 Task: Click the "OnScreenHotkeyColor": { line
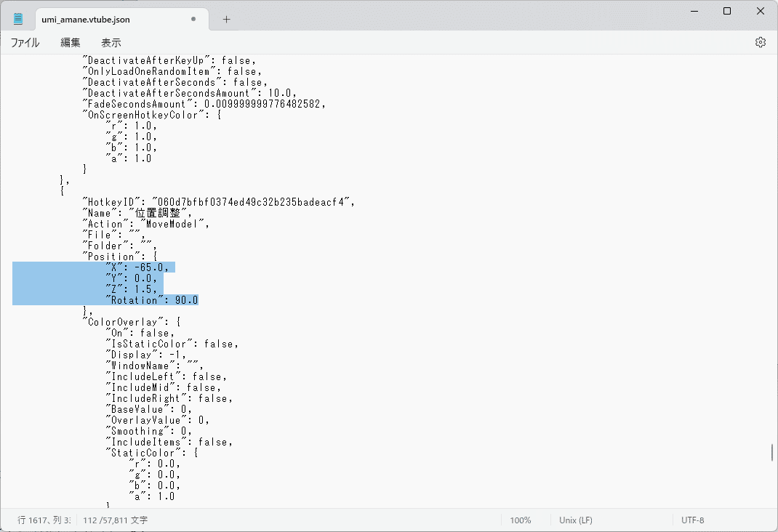coord(152,115)
